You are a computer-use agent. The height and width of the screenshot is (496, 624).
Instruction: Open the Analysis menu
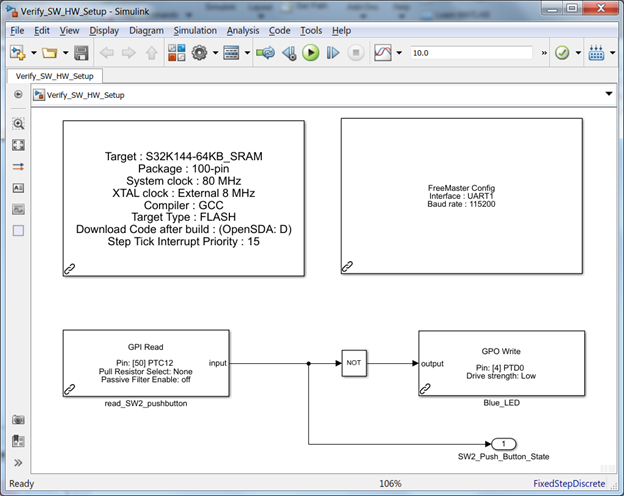pos(243,31)
